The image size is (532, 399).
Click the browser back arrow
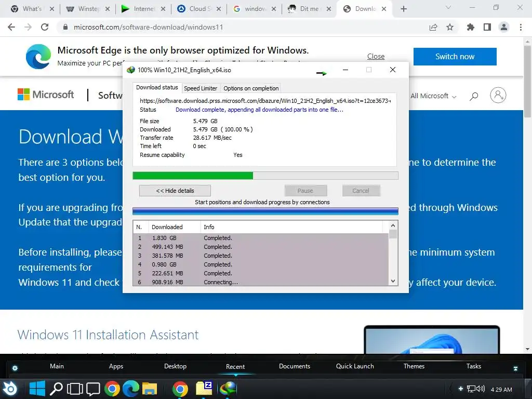pos(11,27)
